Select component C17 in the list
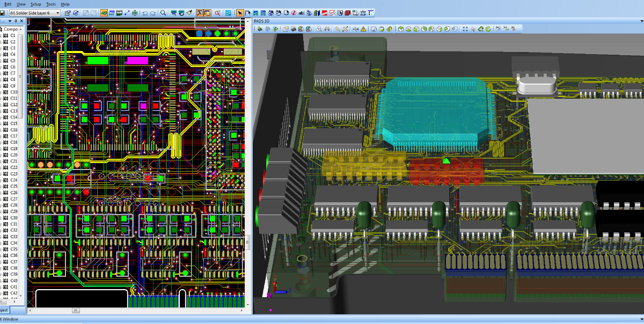The image size is (644, 324). (14, 136)
